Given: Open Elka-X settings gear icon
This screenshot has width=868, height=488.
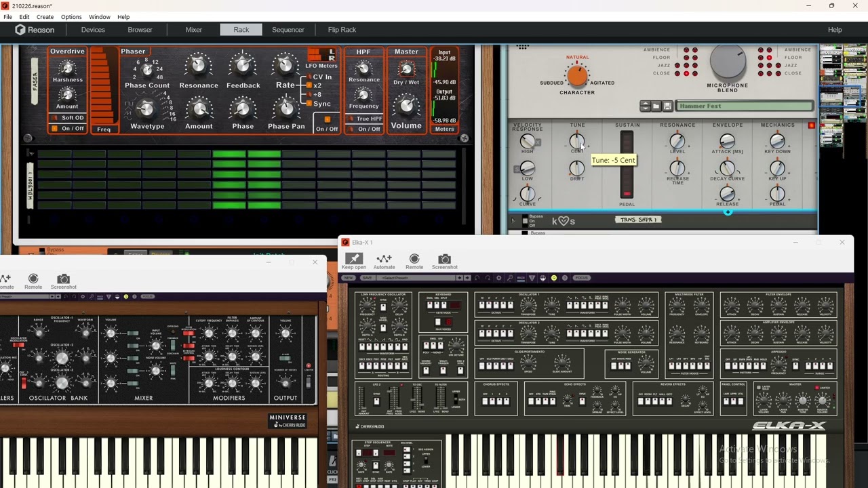Looking at the screenshot, I should pyautogui.click(x=499, y=278).
